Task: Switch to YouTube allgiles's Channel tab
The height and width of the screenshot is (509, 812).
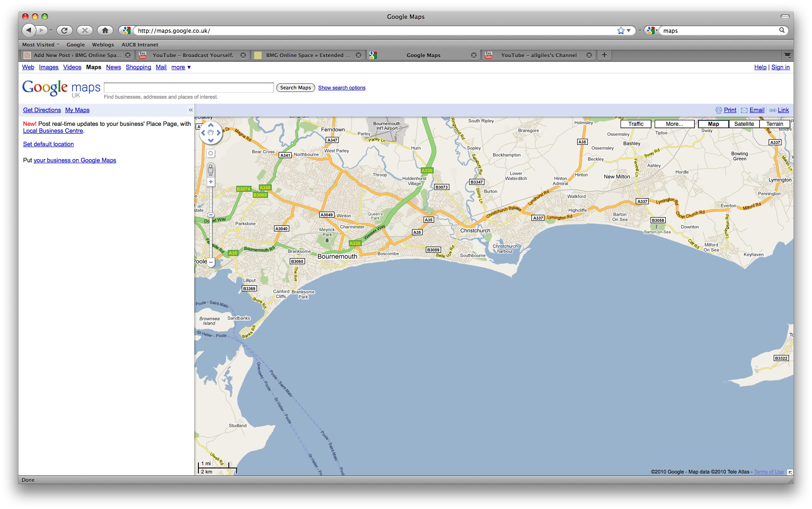Action: tap(539, 55)
